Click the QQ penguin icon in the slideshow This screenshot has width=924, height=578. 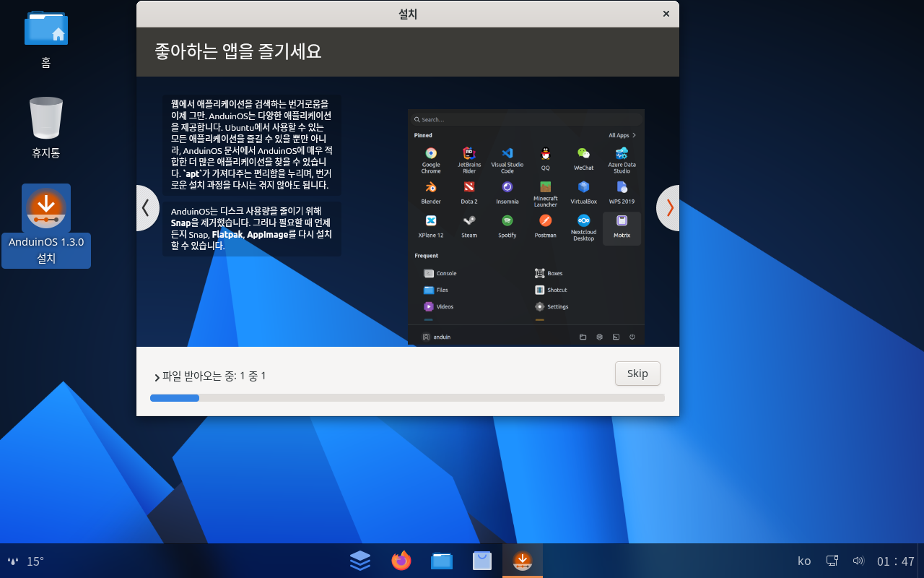pos(546,153)
